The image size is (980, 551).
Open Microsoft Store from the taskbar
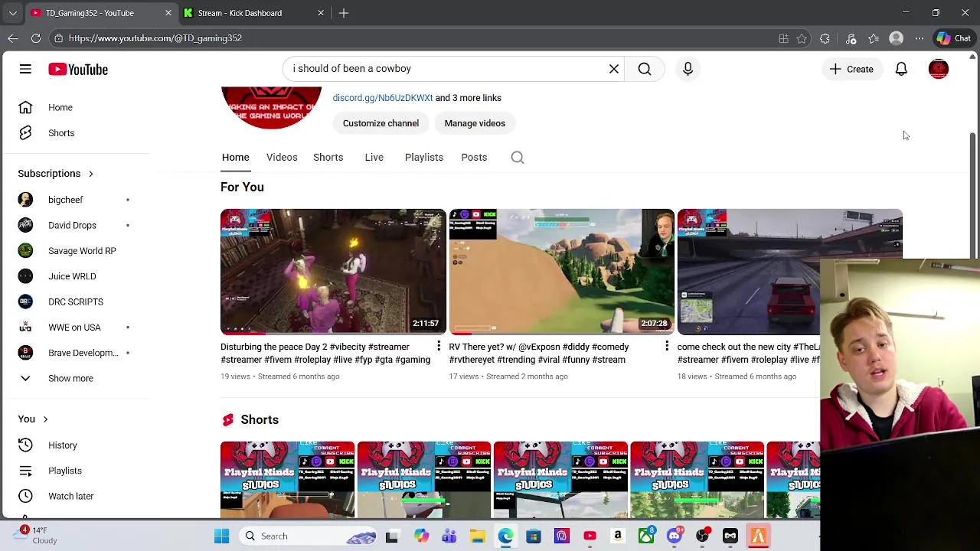pyautogui.click(x=534, y=536)
